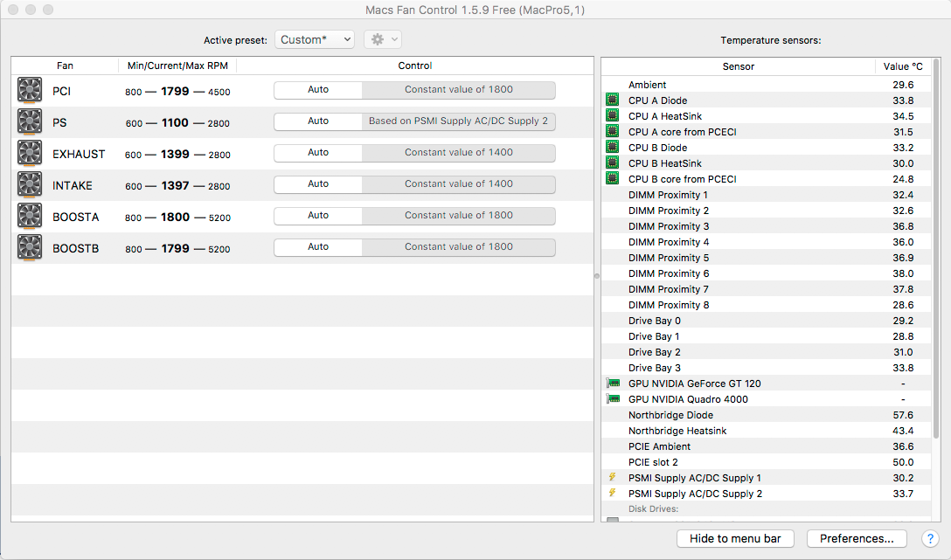
Task: Set PCI fan to Auto
Action: [x=318, y=90]
